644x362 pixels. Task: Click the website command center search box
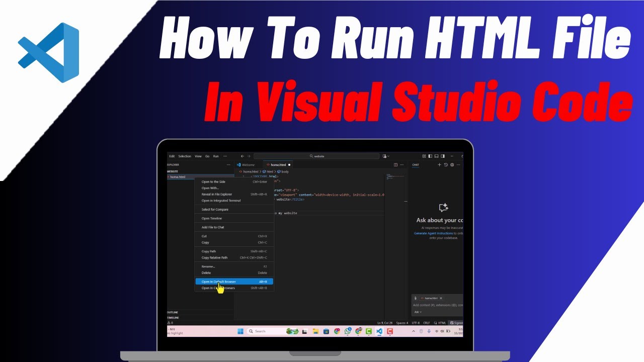tap(316, 156)
